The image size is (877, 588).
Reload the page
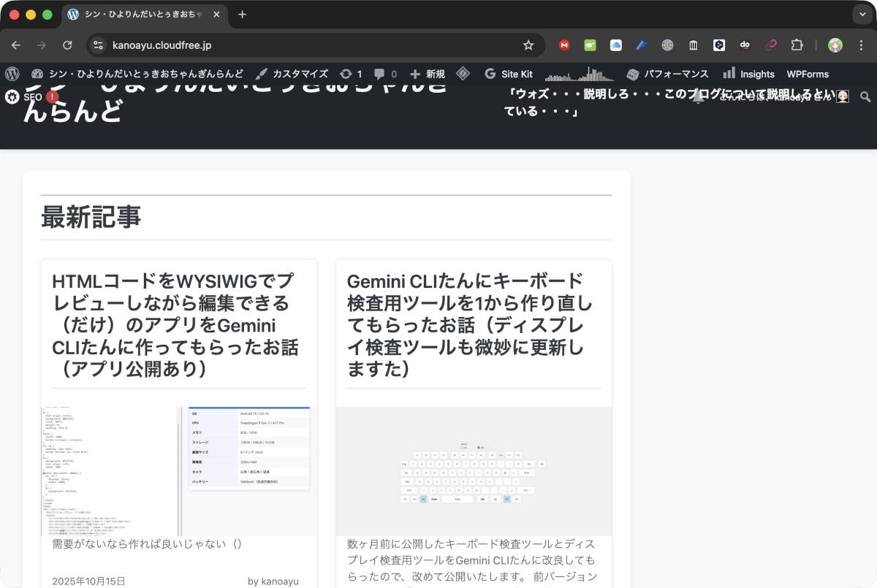(67, 45)
